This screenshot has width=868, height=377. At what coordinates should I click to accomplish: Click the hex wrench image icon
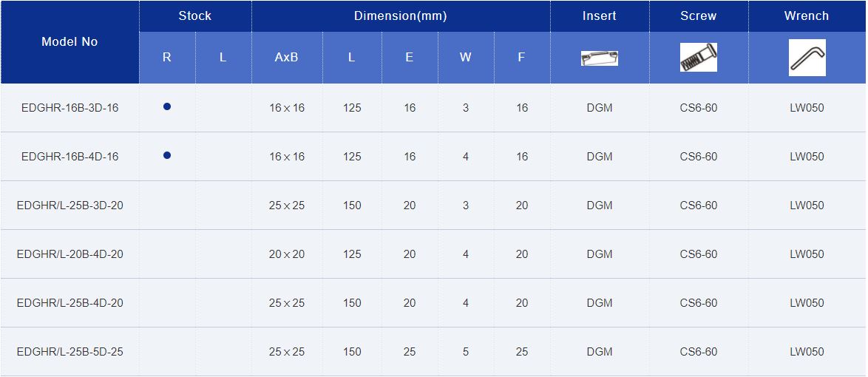807,58
